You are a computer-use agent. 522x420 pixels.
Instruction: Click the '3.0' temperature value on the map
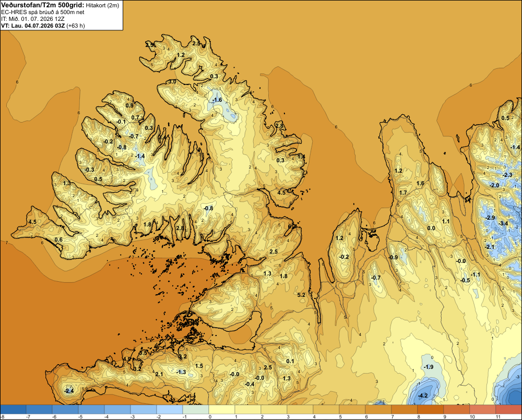[172, 82]
